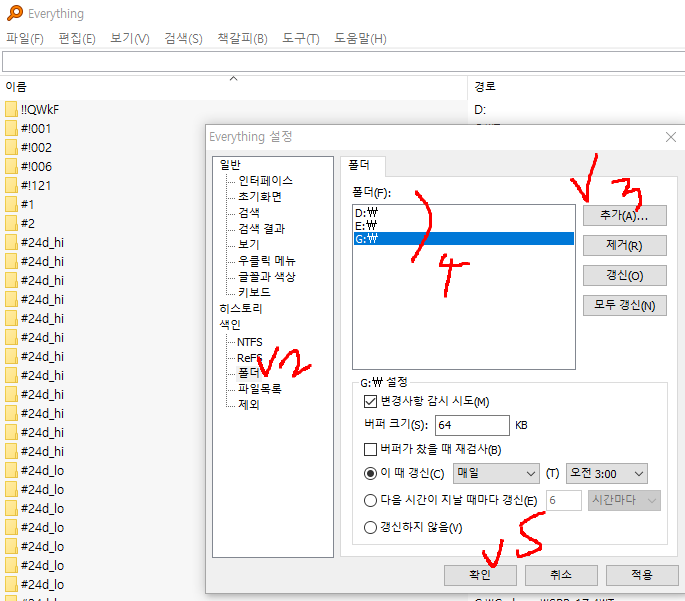Select 글꼴과 색상 in settings tree
The width and height of the screenshot is (685, 601).
pyautogui.click(x=267, y=276)
